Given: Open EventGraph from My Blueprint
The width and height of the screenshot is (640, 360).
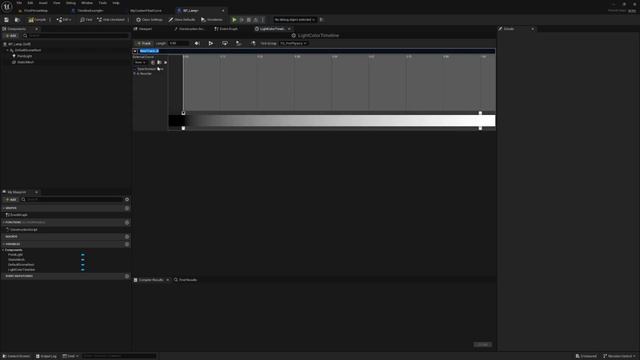Looking at the screenshot, I should pyautogui.click(x=17, y=215).
